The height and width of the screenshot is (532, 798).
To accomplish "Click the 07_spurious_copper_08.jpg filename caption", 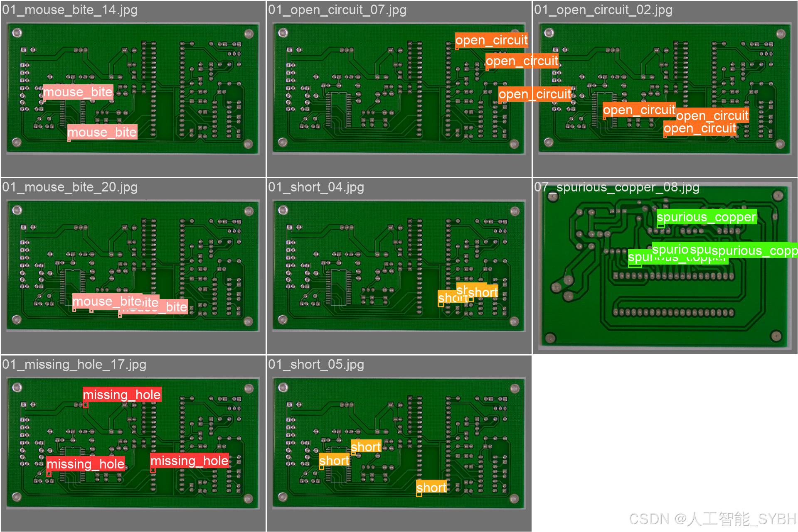I will point(617,187).
